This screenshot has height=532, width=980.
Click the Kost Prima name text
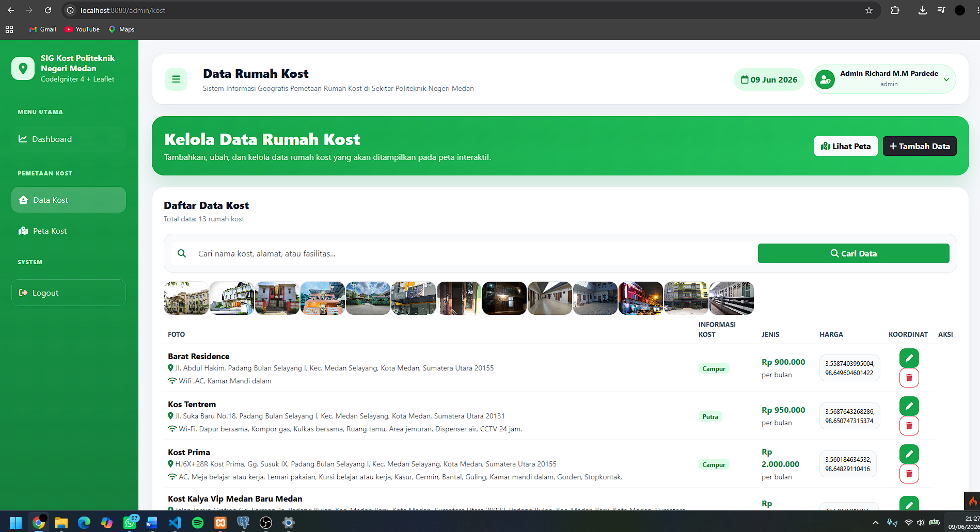coord(189,452)
